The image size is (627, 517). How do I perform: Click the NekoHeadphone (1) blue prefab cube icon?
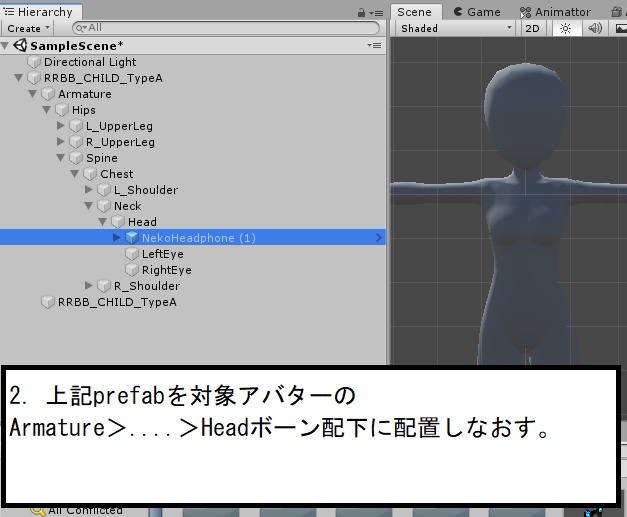[132, 238]
